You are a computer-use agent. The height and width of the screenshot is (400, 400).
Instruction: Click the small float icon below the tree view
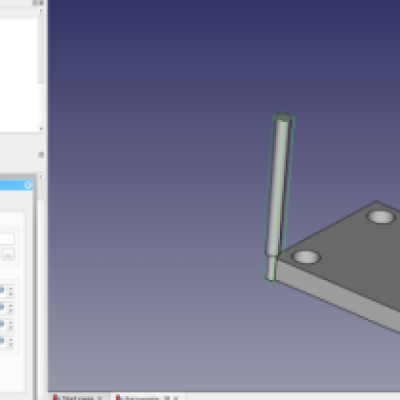(41, 154)
